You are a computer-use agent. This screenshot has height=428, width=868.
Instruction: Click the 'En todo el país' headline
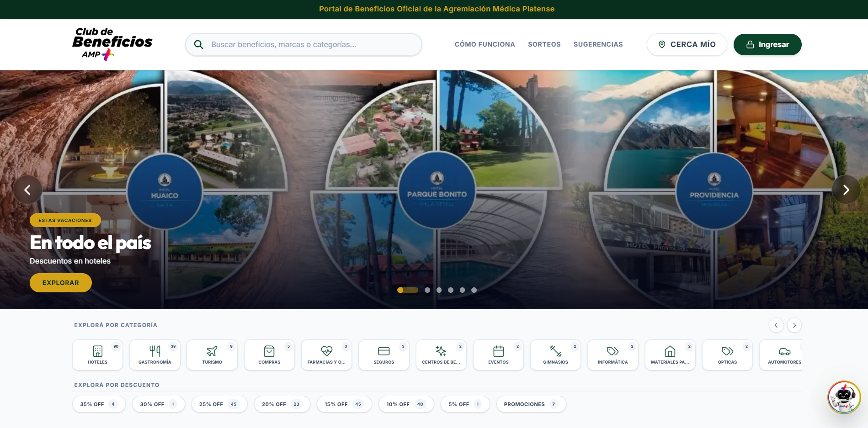click(x=91, y=243)
